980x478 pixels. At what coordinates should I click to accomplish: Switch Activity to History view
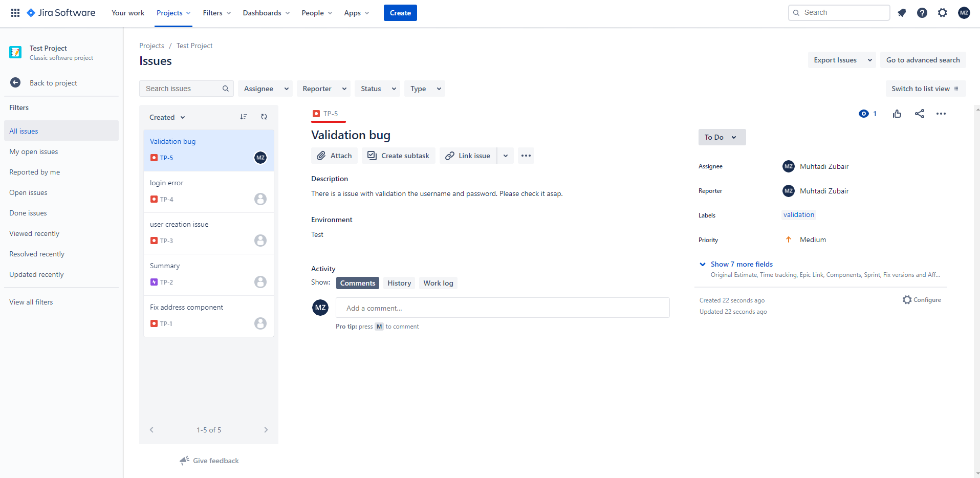tap(399, 283)
